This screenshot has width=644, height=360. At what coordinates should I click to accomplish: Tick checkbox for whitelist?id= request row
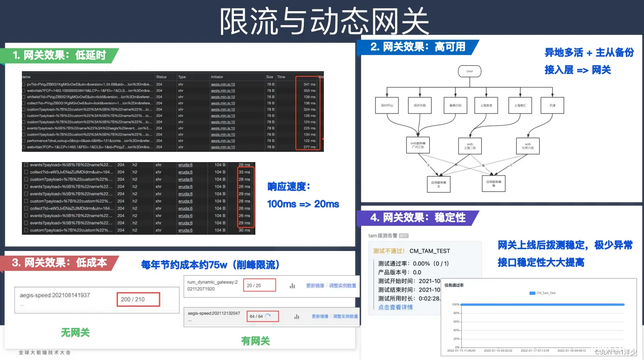pos(24,97)
